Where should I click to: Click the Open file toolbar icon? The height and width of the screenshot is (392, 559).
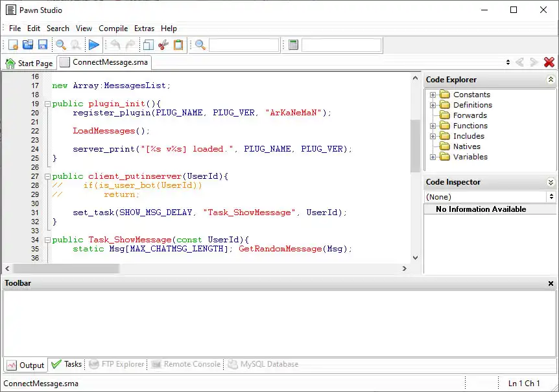coord(28,45)
